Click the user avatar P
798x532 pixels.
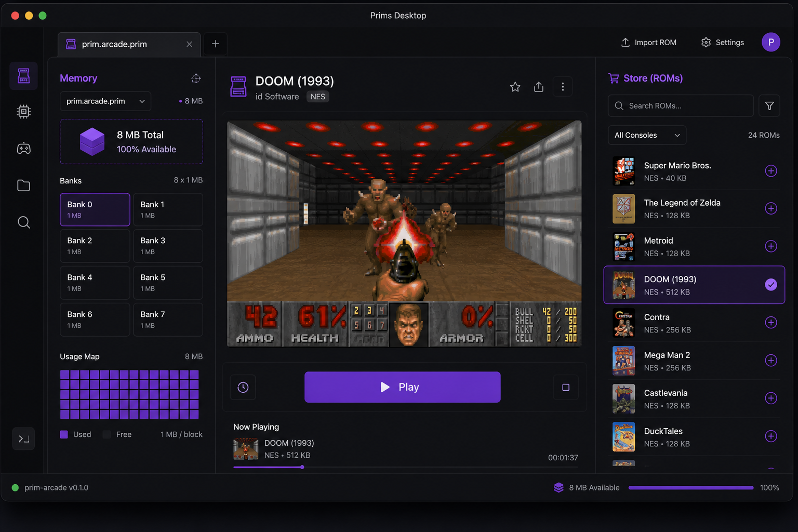(x=771, y=42)
